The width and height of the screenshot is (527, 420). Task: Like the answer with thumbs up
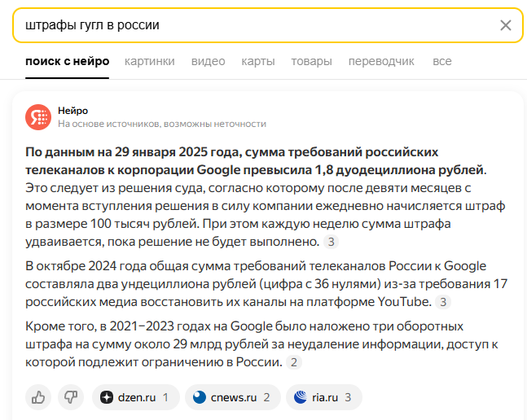[38, 397]
